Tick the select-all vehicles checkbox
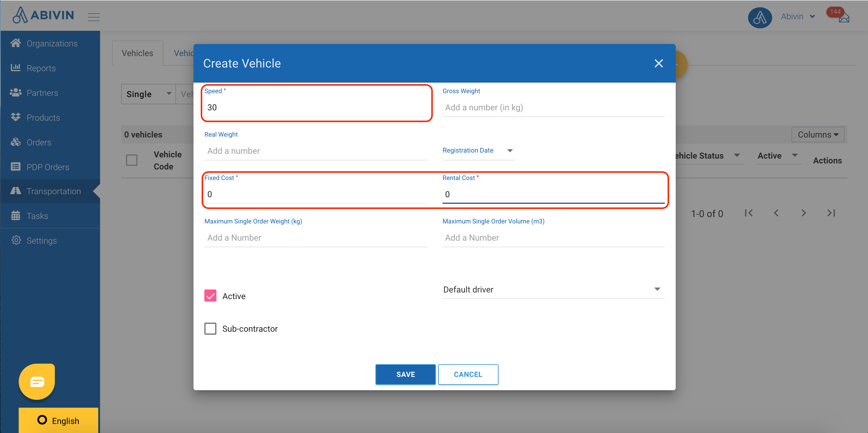Image resolution: width=868 pixels, height=433 pixels. tap(131, 160)
